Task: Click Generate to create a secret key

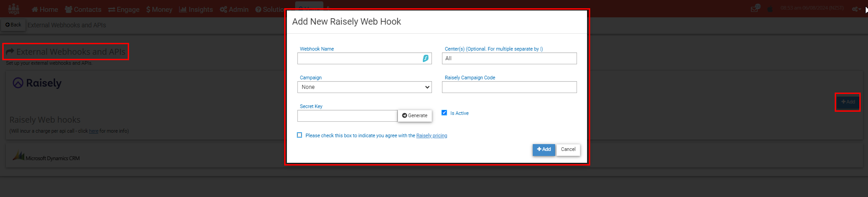Action: pos(415,116)
